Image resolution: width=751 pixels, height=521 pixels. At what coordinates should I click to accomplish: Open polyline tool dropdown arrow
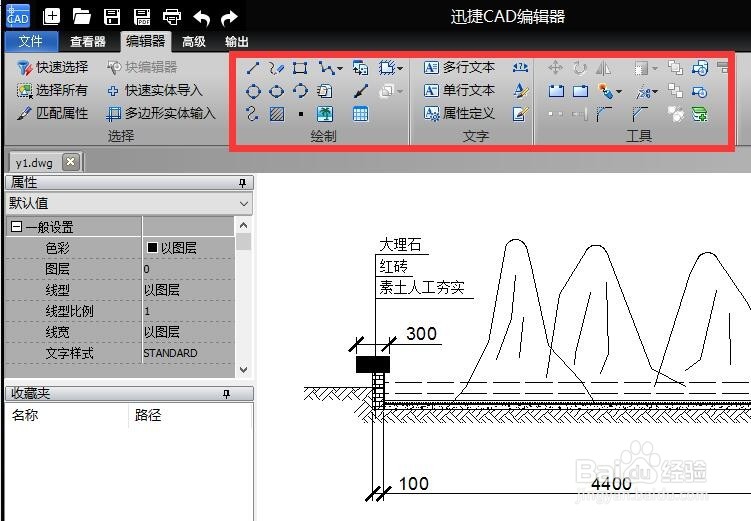click(x=340, y=68)
